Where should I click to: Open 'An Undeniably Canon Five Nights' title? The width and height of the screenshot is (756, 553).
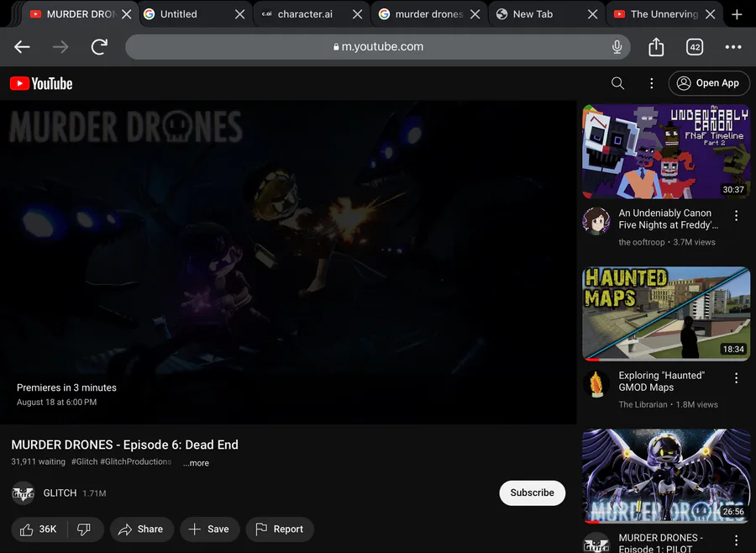669,219
